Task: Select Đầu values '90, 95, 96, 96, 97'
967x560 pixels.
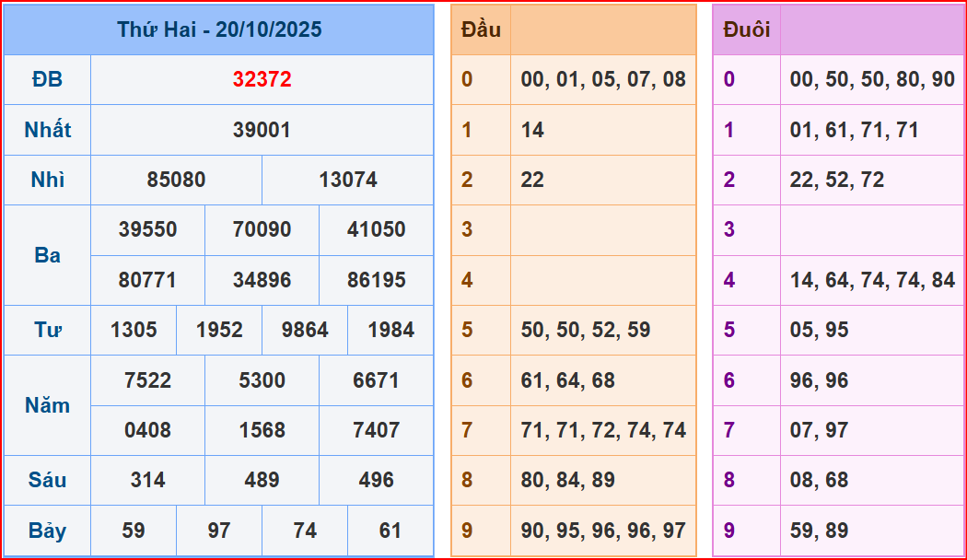Action: coord(603,531)
